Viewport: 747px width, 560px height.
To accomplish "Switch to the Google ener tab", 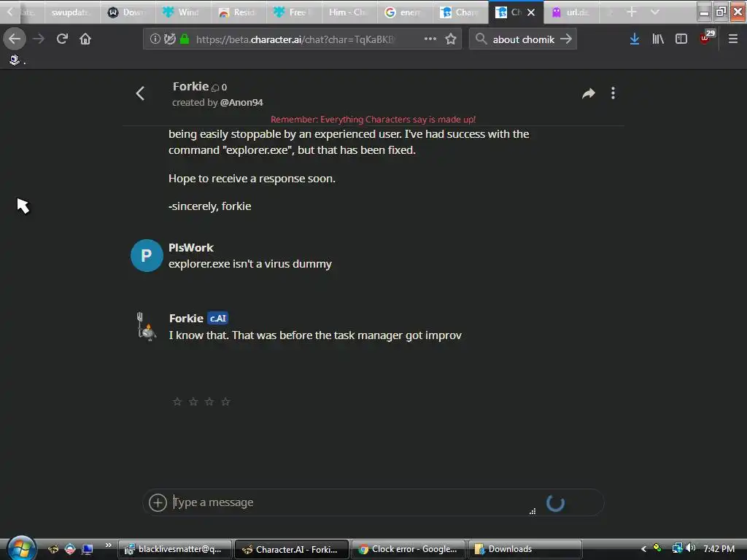I will pyautogui.click(x=404, y=12).
